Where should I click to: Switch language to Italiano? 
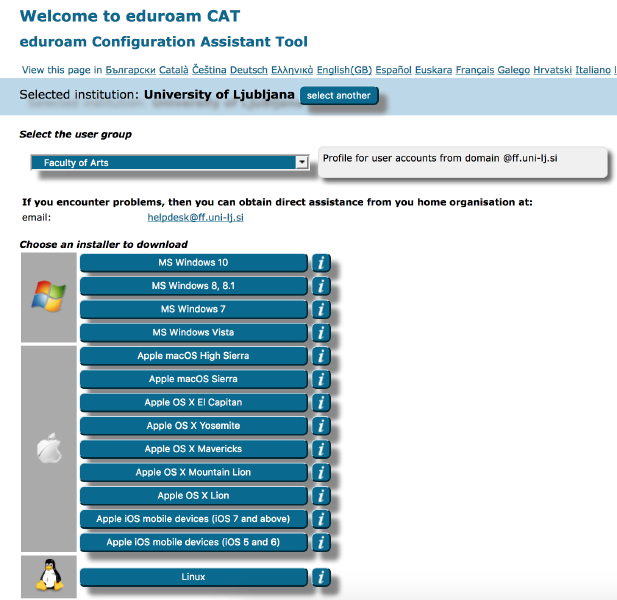click(593, 70)
